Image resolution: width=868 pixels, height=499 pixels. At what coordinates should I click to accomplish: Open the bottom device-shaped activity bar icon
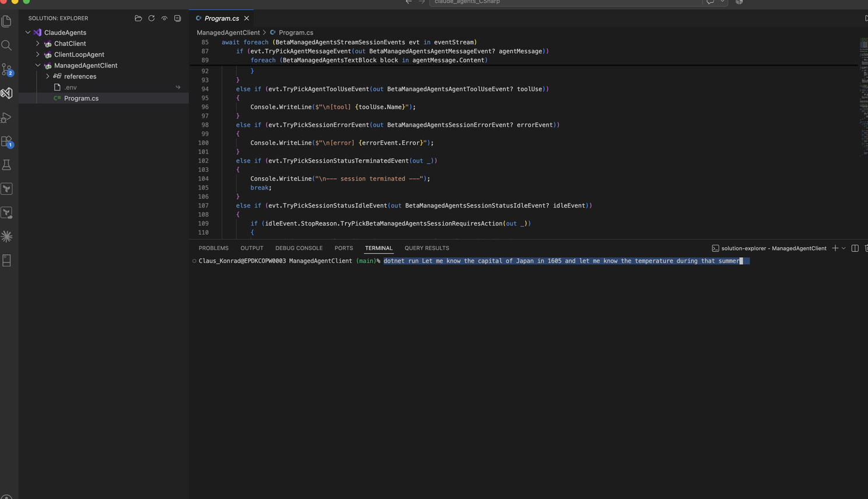[x=6, y=261]
